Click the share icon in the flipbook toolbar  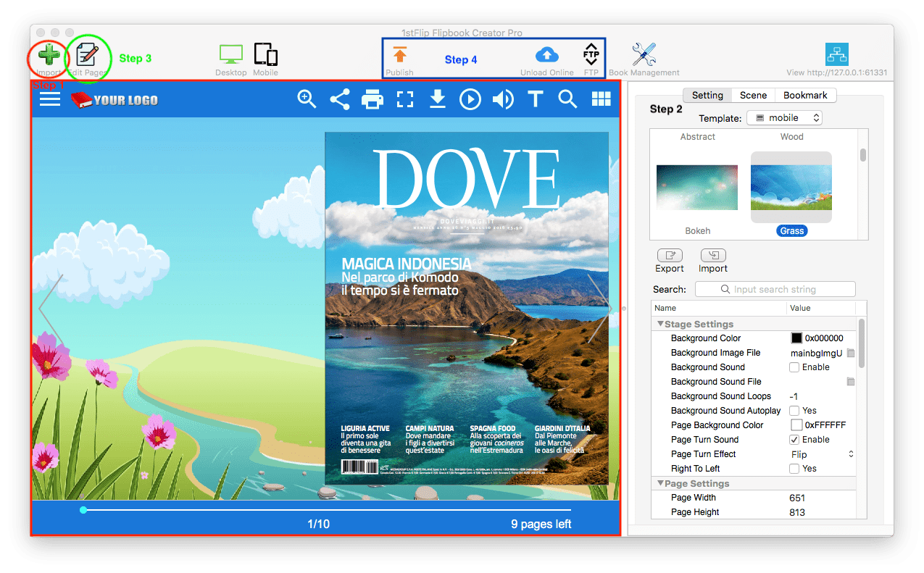coord(339,99)
